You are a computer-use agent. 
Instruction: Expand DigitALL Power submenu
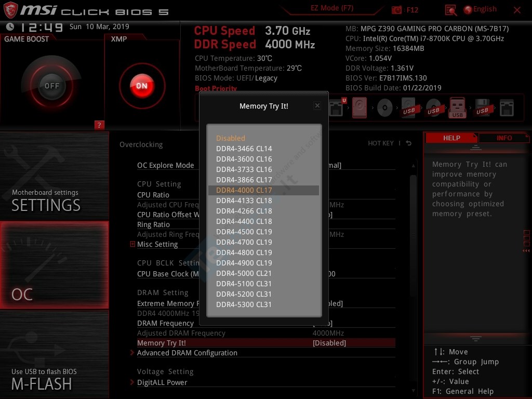(162, 382)
